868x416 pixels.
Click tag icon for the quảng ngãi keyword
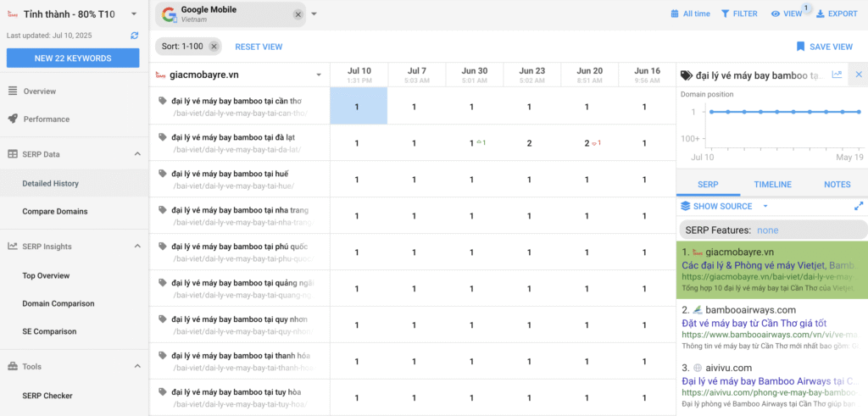point(162,282)
